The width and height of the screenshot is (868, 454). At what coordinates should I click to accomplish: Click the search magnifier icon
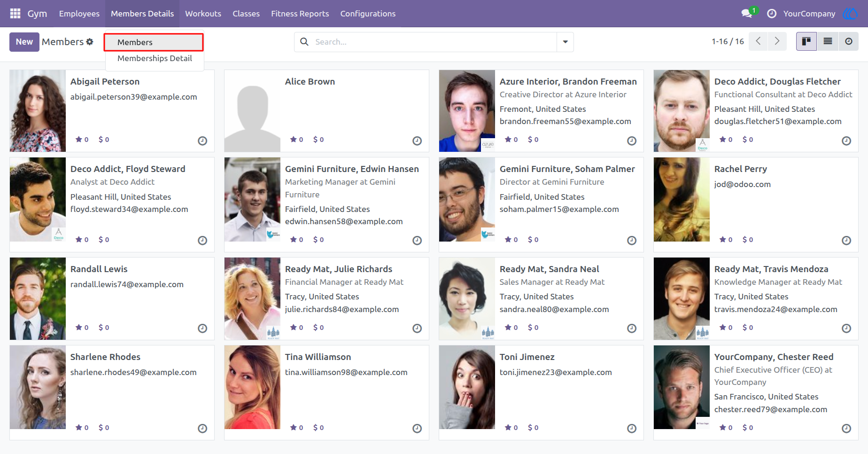click(x=304, y=42)
